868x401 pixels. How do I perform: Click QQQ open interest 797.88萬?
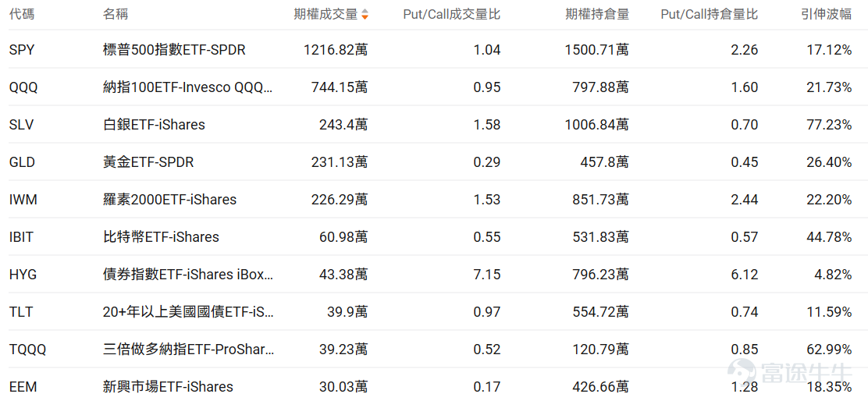click(x=600, y=87)
